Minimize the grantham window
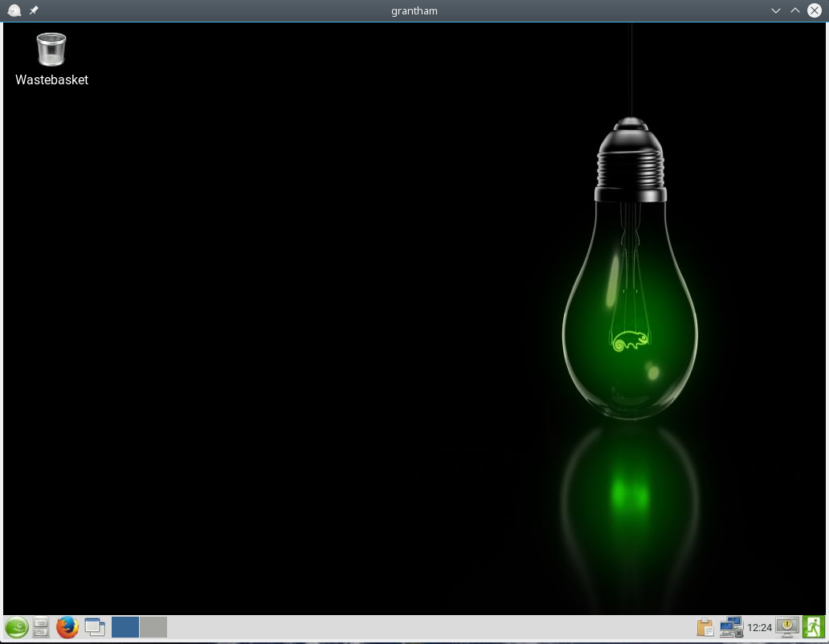This screenshot has height=644, width=829. tap(776, 10)
